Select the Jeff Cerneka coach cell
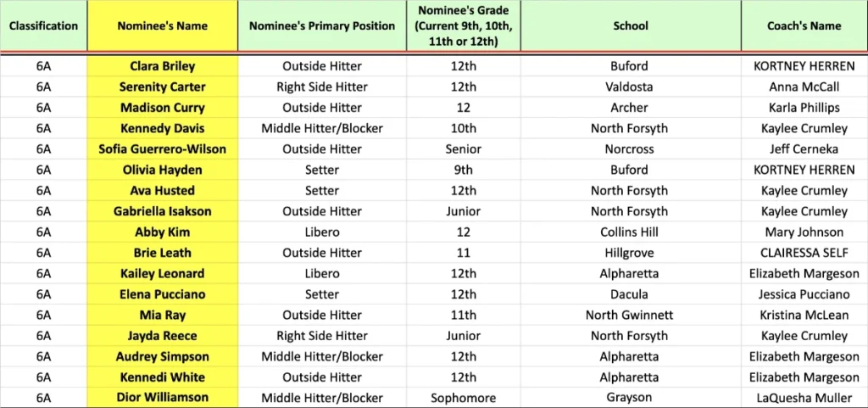The image size is (868, 408). tap(802, 149)
